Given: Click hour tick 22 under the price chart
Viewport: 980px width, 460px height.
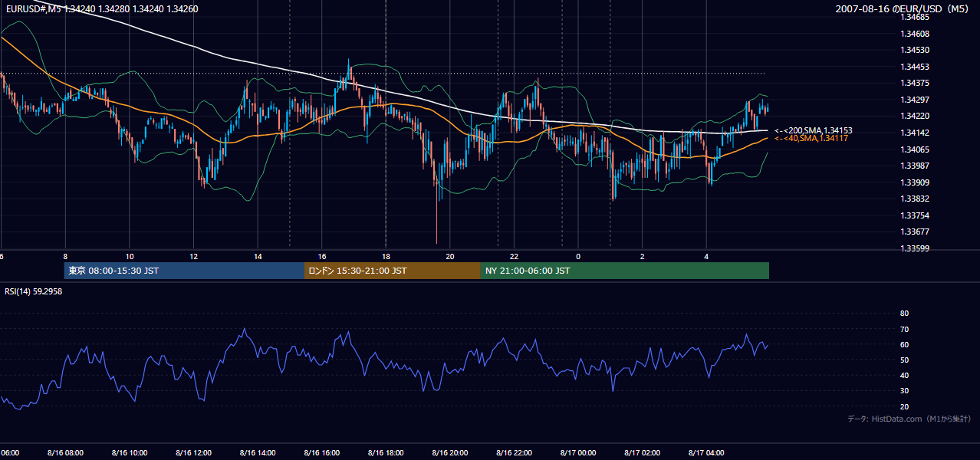Looking at the screenshot, I should click(x=514, y=256).
